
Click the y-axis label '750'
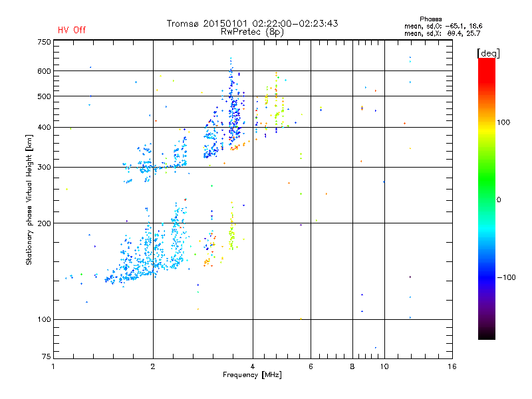(44, 42)
